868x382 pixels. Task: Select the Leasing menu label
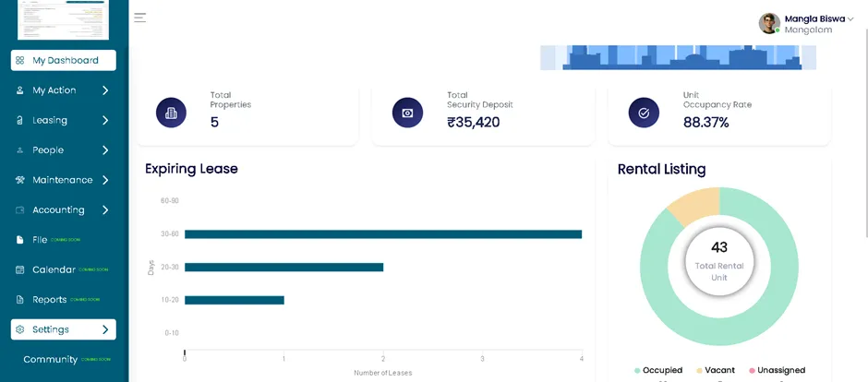click(x=50, y=121)
